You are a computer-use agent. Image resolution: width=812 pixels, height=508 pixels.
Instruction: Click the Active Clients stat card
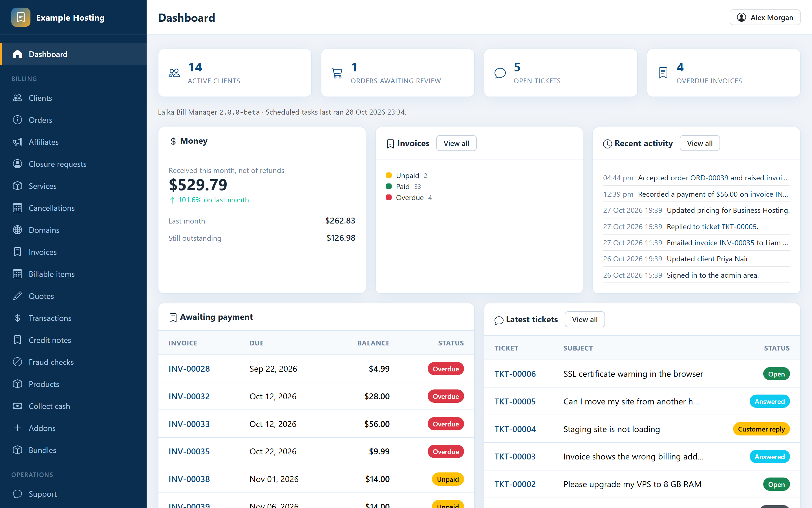pyautogui.click(x=235, y=73)
